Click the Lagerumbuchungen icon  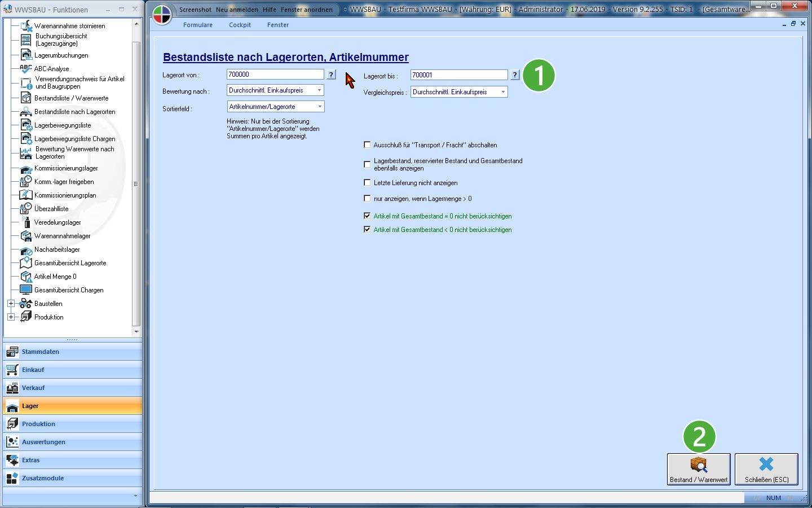tap(26, 55)
